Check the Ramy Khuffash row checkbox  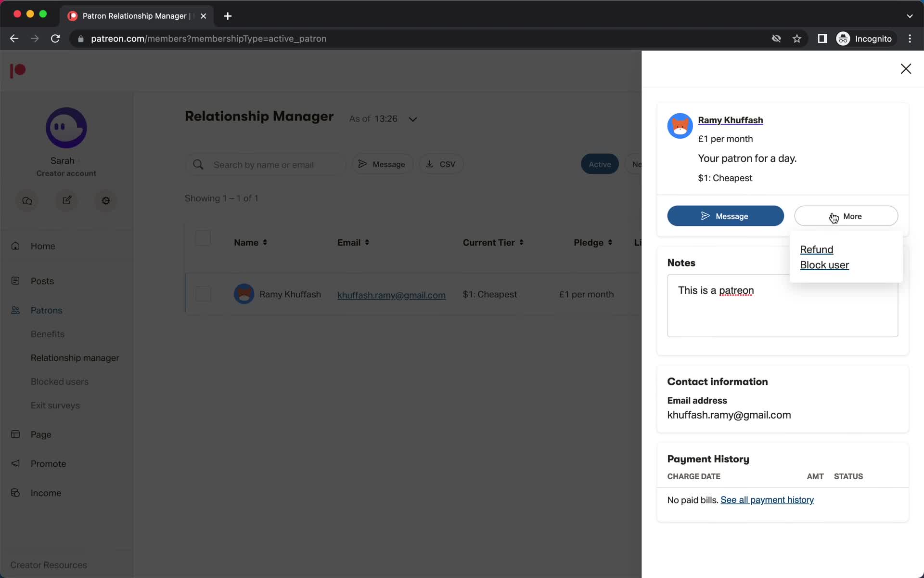202,293
